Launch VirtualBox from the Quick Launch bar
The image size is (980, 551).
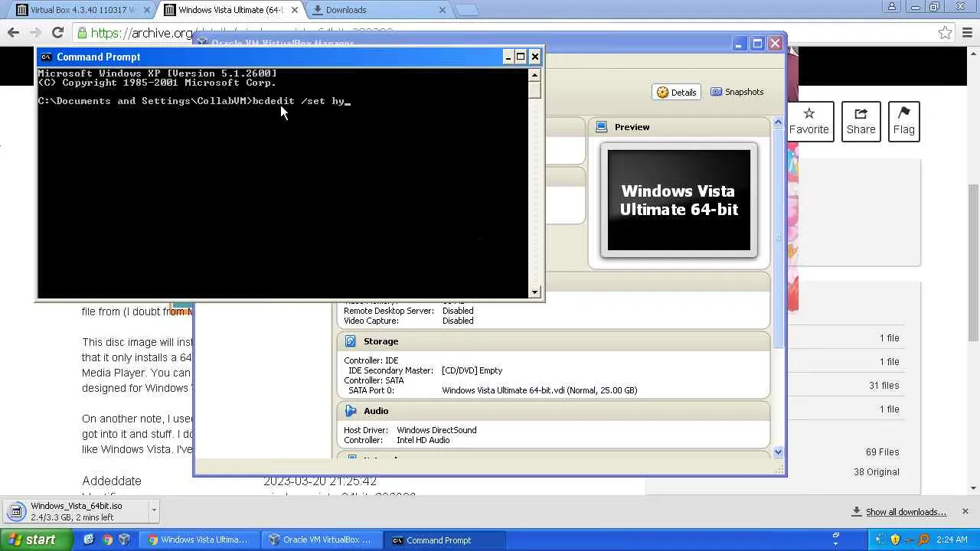(x=125, y=540)
